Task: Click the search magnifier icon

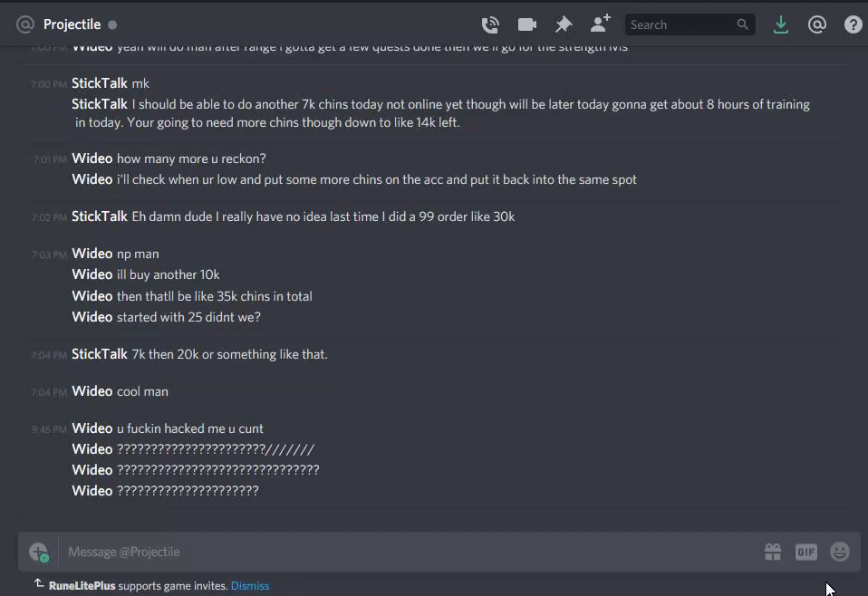Action: 742,24
